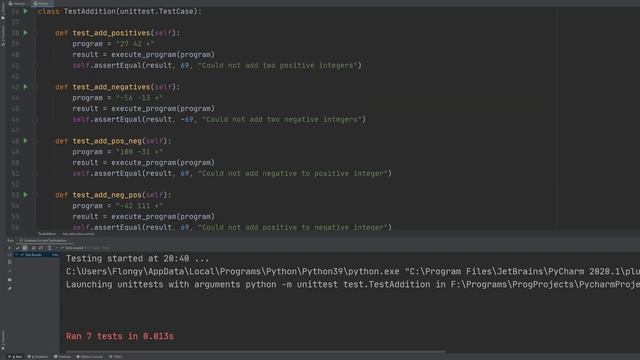Open the Python Console tool window tab
This screenshot has width=640, height=360.
(x=90, y=356)
